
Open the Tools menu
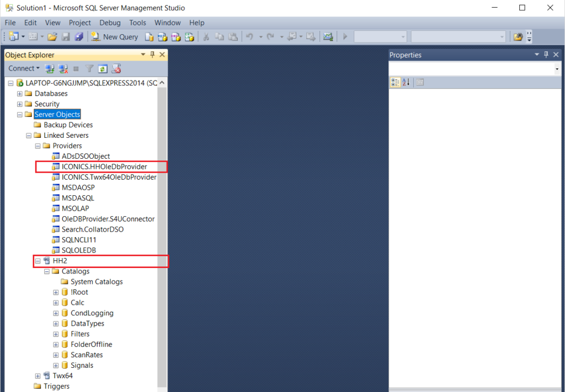tap(137, 22)
